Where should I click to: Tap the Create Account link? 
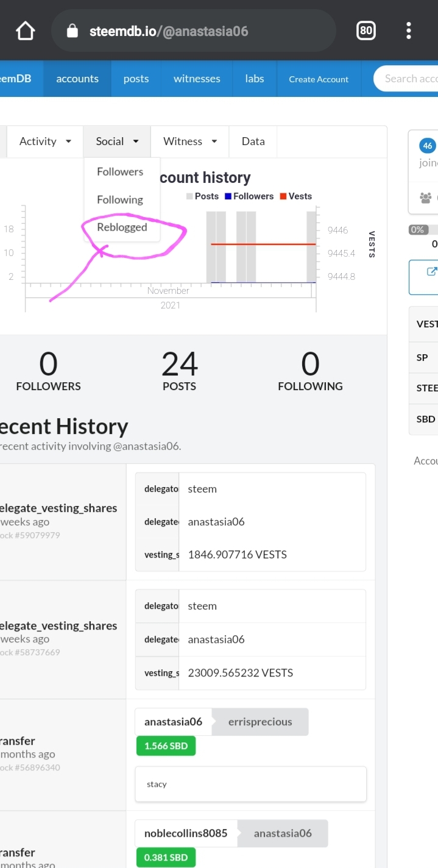pos(319,79)
